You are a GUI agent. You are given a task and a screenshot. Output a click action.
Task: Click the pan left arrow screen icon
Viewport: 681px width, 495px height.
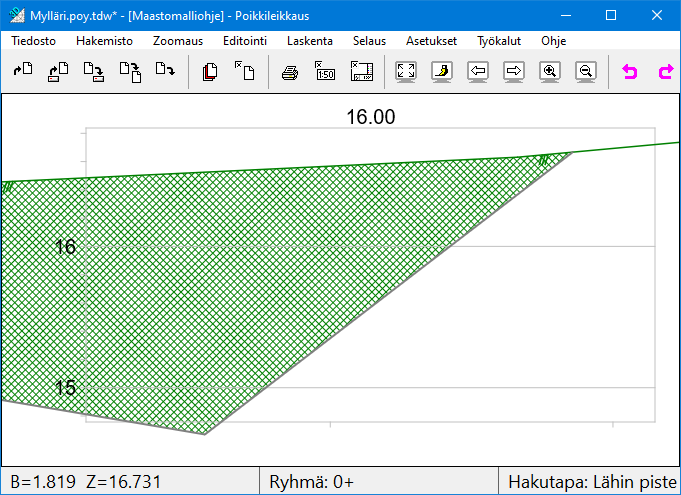[478, 72]
